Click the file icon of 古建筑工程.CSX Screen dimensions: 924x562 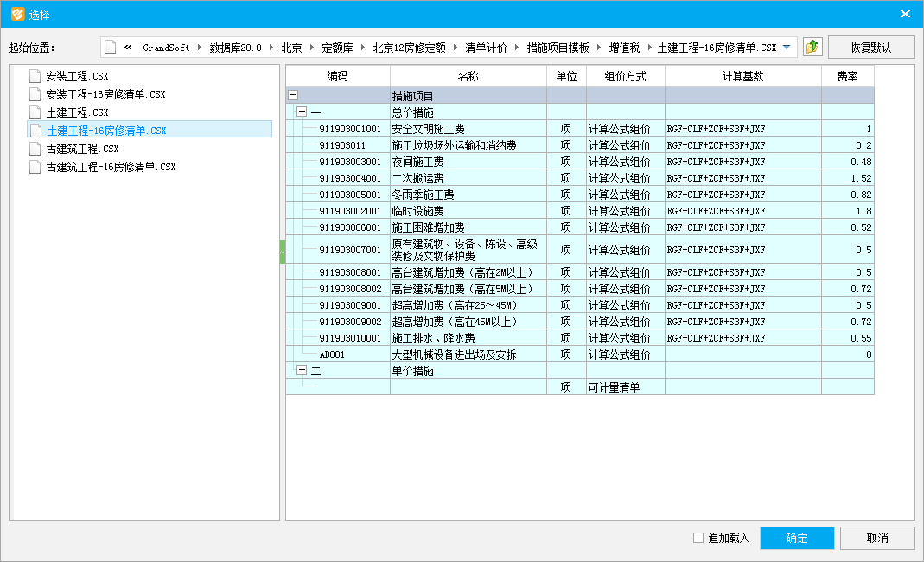[35, 149]
